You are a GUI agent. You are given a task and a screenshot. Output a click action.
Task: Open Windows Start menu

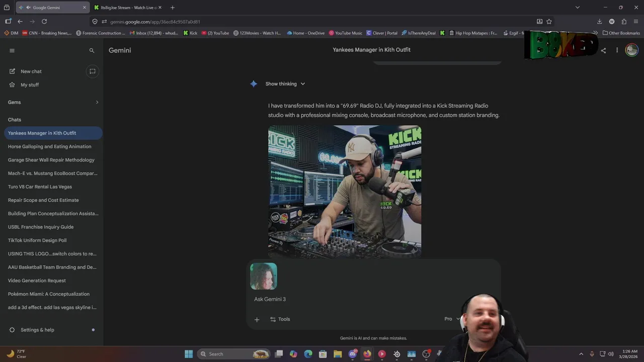click(x=189, y=354)
